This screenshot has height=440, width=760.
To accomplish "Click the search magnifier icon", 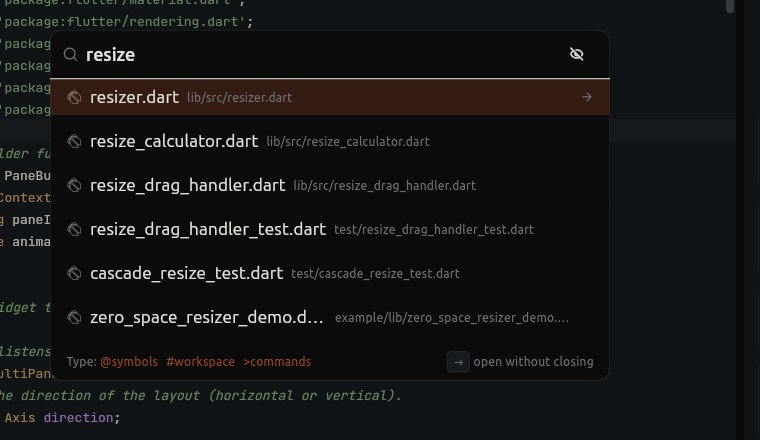I will coord(70,54).
